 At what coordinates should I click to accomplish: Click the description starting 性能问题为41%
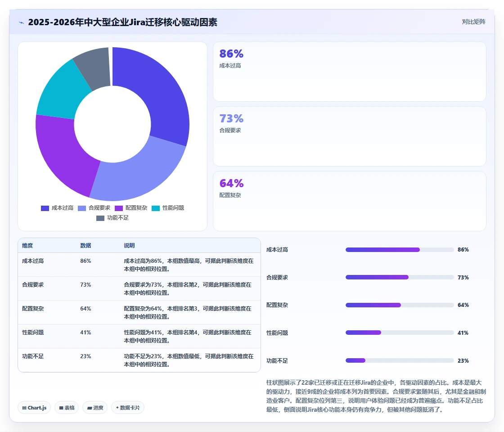(x=188, y=336)
